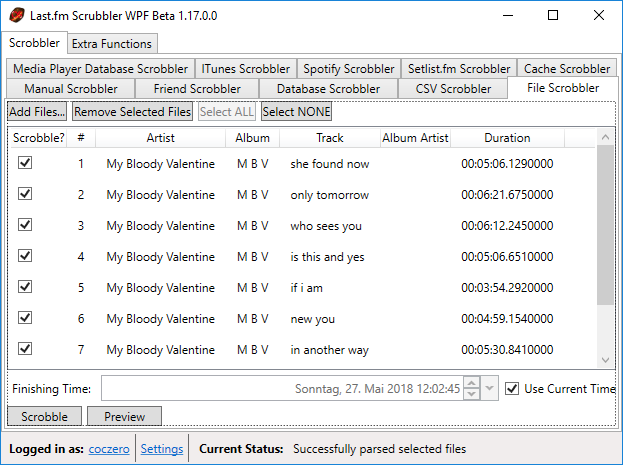Select track title 'if i am'
Viewport: 623px width, 465px height.
[x=306, y=288]
